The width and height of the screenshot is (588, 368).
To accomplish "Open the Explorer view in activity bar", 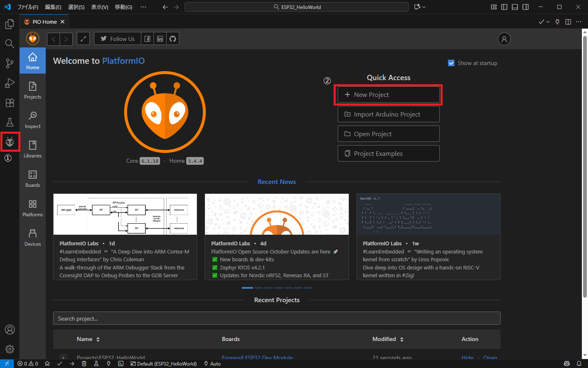I will coord(10,24).
